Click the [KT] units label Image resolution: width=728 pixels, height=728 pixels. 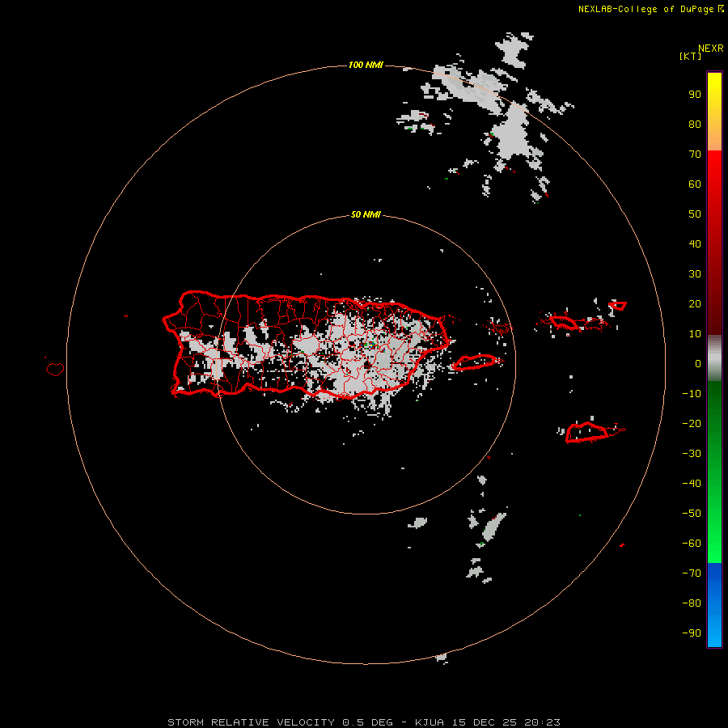click(x=691, y=56)
